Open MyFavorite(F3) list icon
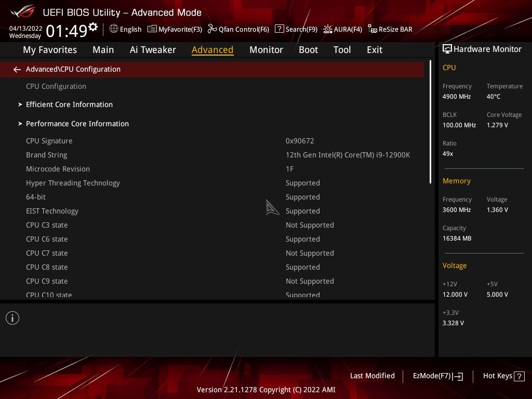This screenshot has height=399, width=532. click(x=152, y=29)
